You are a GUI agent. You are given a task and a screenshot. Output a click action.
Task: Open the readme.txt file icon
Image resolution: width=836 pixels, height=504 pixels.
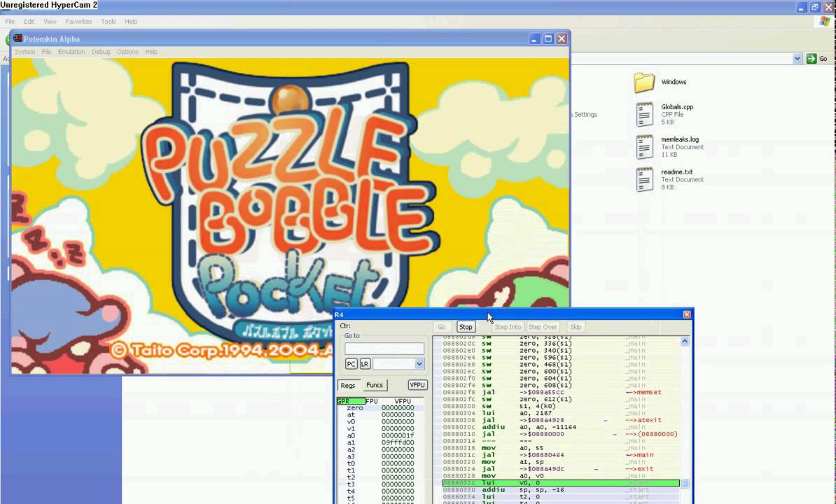click(644, 179)
